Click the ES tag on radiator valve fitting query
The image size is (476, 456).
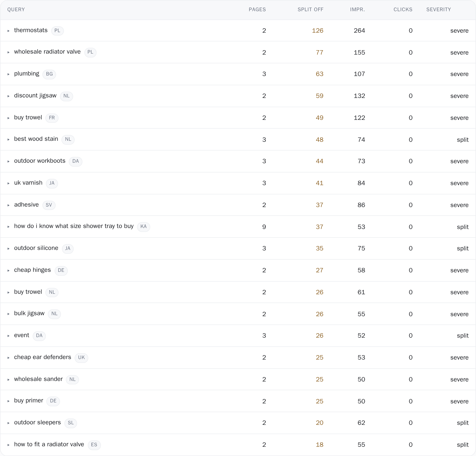[x=94, y=445]
